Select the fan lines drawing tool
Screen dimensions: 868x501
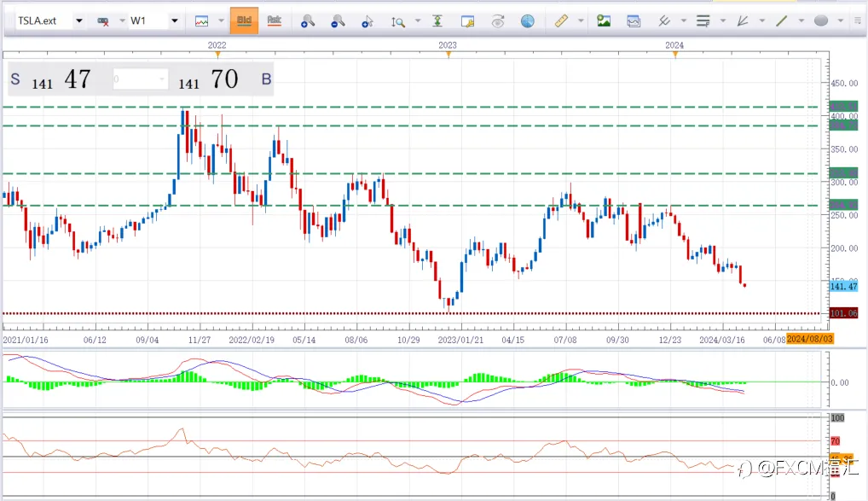[x=743, y=21]
